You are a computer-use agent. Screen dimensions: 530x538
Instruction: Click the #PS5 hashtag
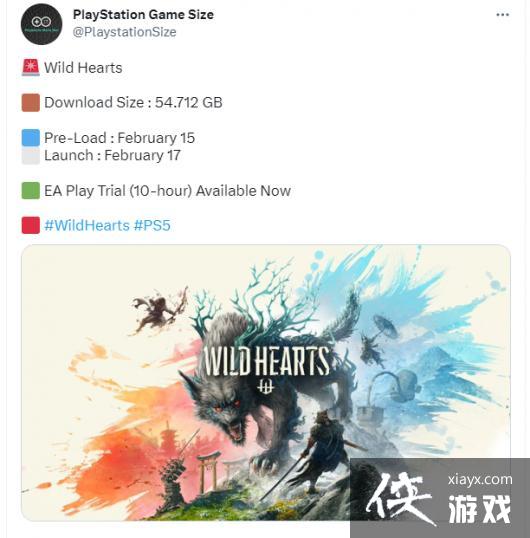(152, 225)
